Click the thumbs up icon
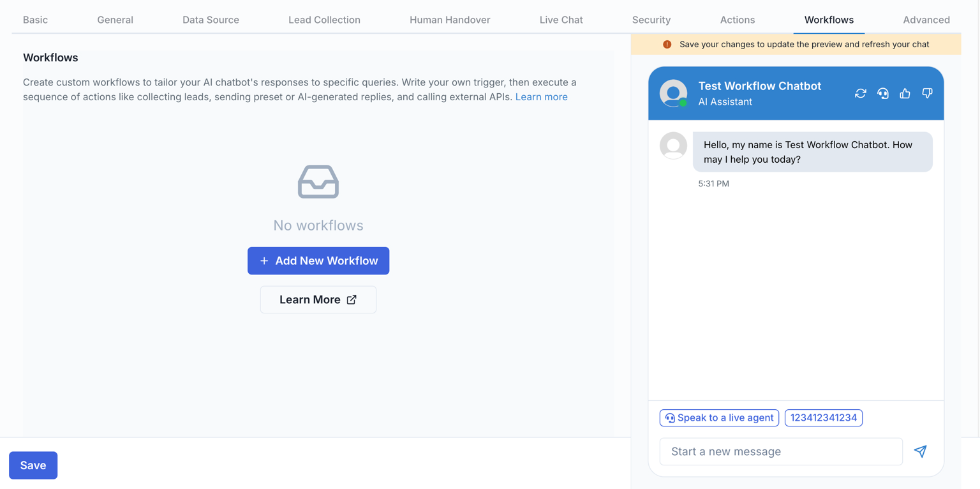Image resolution: width=980 pixels, height=489 pixels. (905, 93)
